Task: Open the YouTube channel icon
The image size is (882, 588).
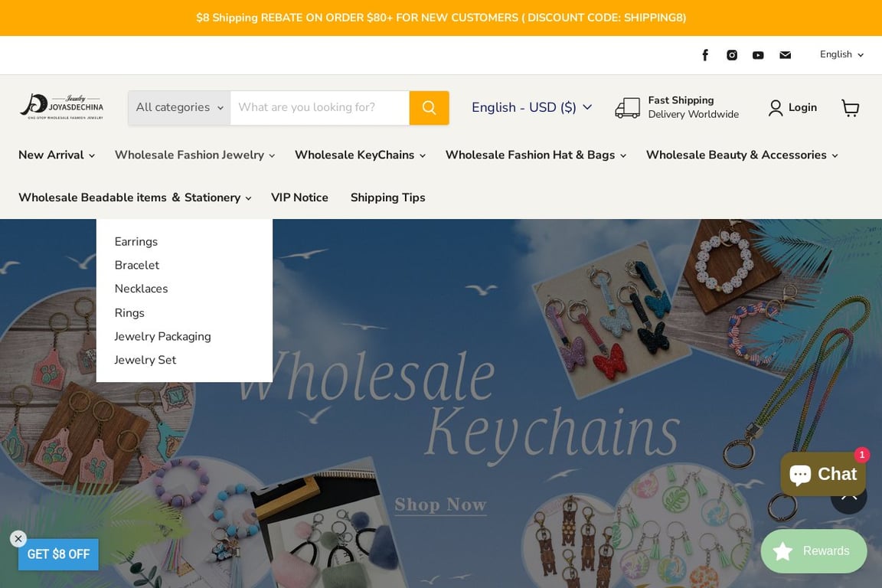Action: point(758,54)
